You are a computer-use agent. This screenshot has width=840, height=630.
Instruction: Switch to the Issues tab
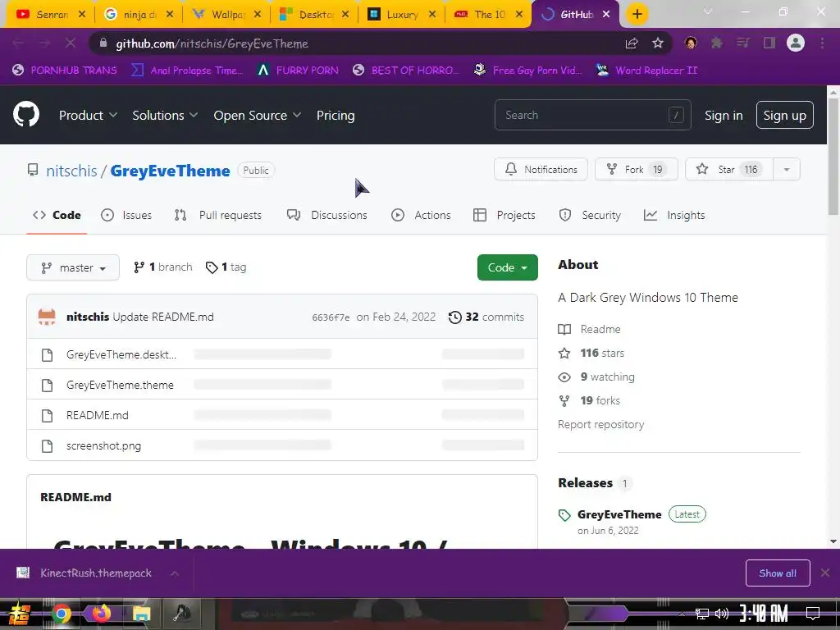pyautogui.click(x=126, y=215)
